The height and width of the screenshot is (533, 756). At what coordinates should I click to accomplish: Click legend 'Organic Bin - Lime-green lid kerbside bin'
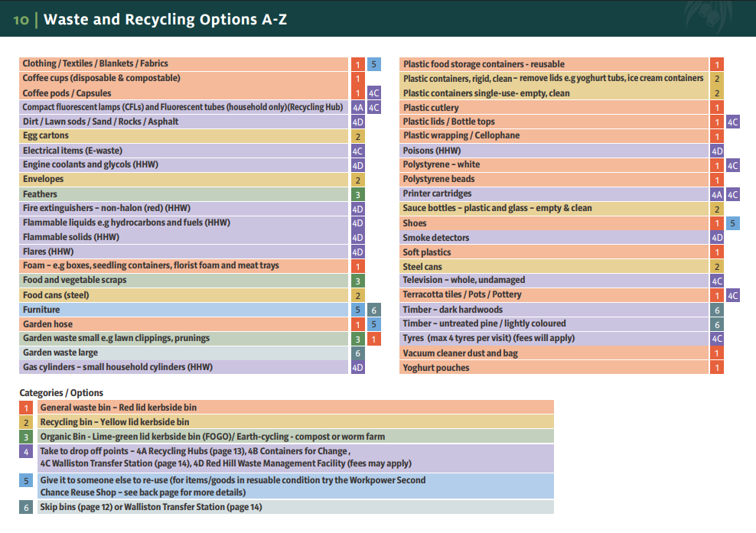(295, 437)
